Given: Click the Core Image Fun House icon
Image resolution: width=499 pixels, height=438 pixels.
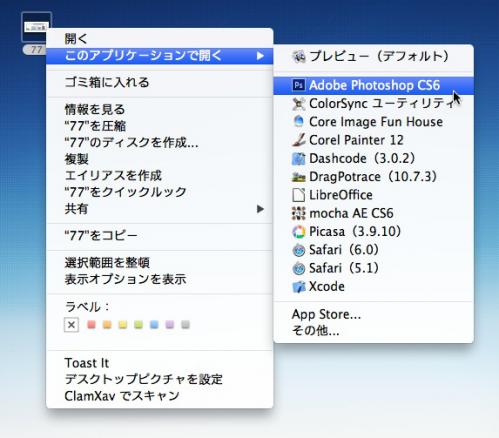Looking at the screenshot, I should pyautogui.click(x=299, y=122).
